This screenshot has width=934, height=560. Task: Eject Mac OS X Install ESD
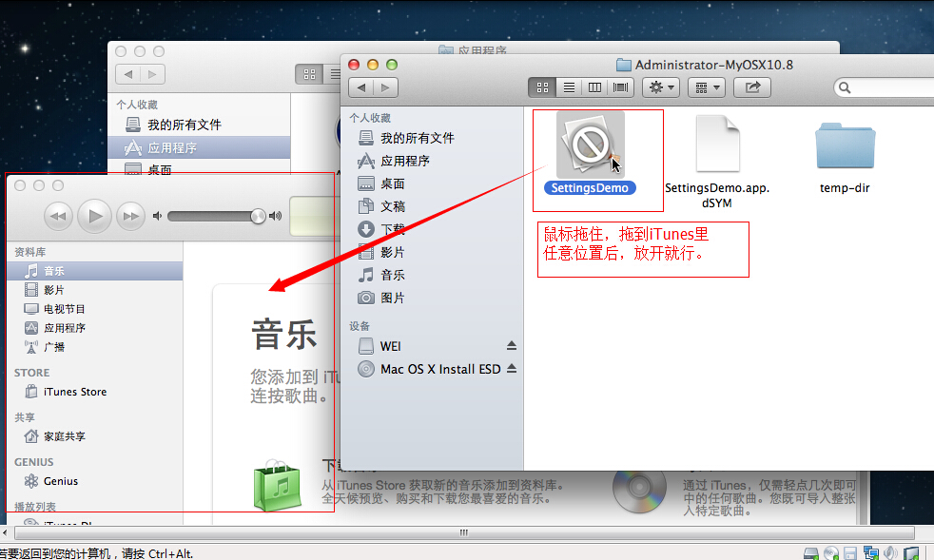coord(511,369)
